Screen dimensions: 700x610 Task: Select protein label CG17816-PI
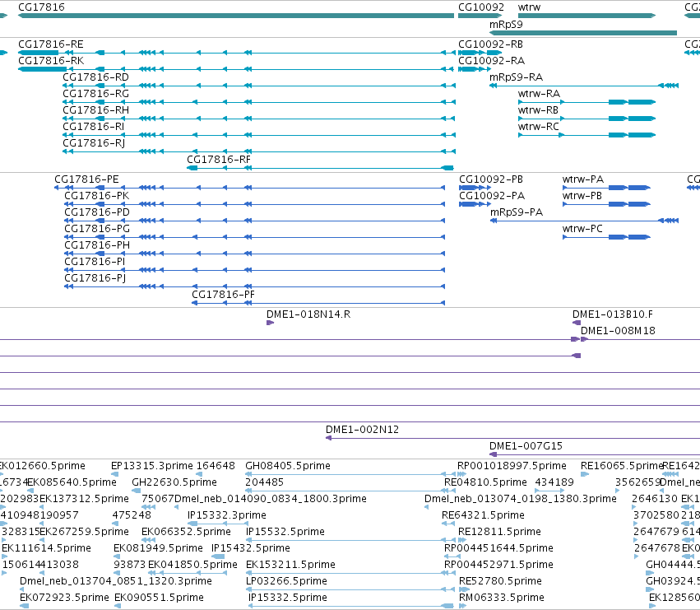(x=95, y=262)
